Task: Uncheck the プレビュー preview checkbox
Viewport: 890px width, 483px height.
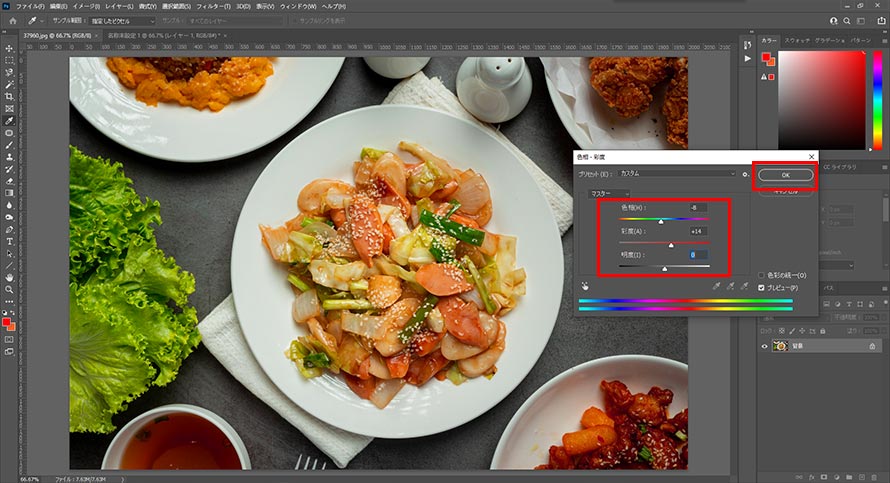Action: 762,288
